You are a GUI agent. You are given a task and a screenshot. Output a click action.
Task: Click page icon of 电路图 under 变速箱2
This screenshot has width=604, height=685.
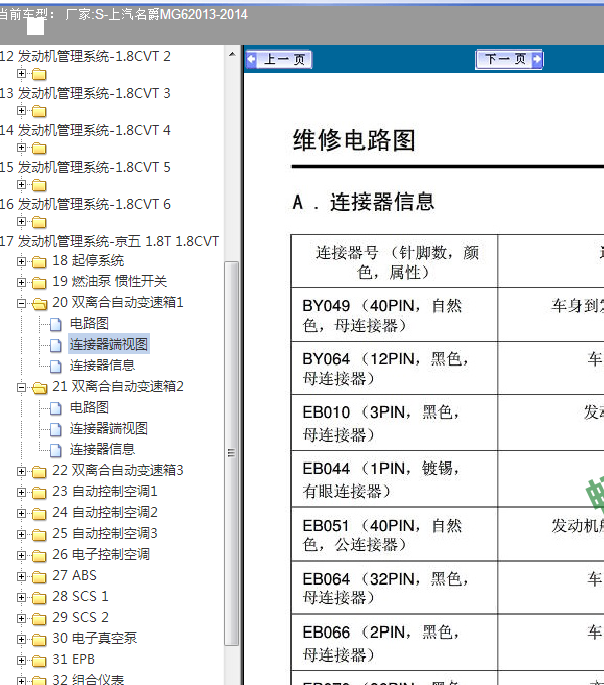(55, 408)
